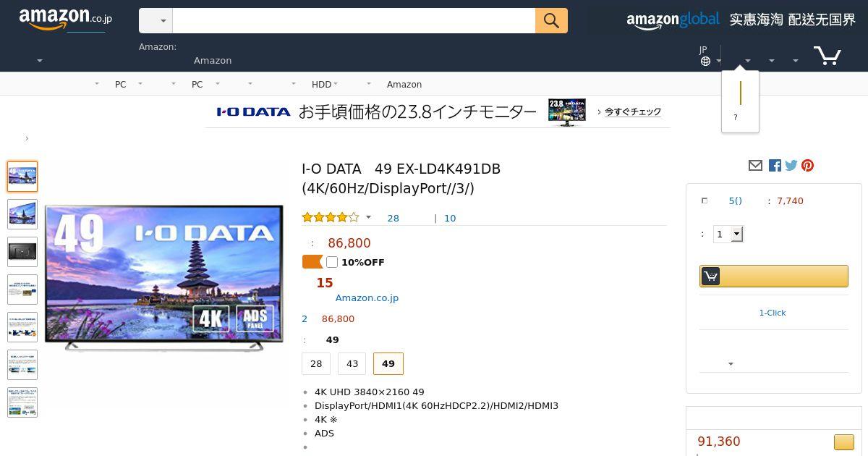Share product on Pinterest
The height and width of the screenshot is (456, 868).
coord(808,166)
